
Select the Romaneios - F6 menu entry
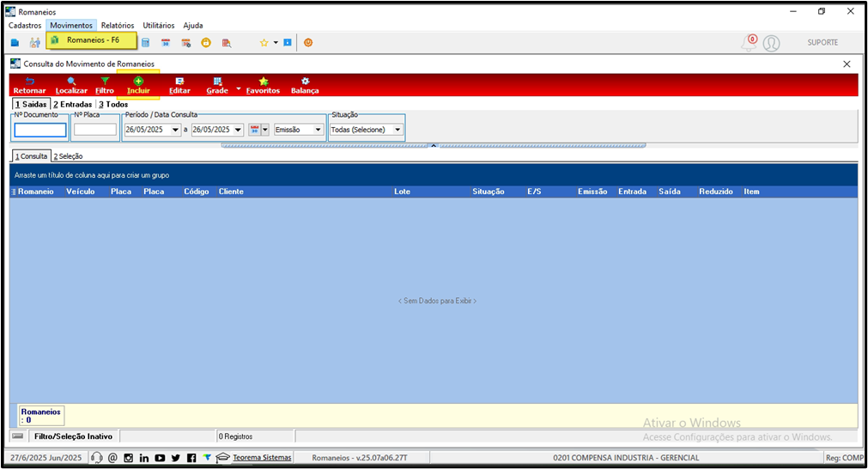click(91, 40)
